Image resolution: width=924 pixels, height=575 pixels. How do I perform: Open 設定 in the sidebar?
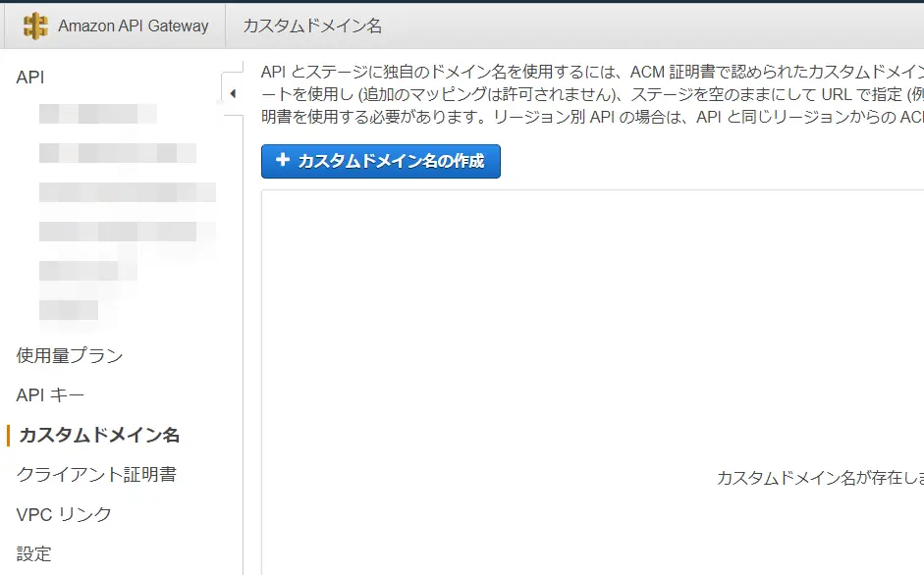point(33,553)
